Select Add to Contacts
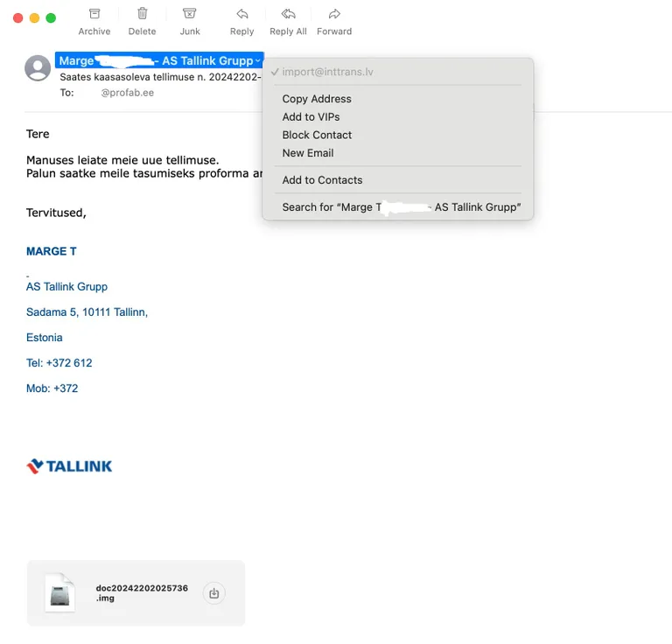672x644 pixels. 322,180
